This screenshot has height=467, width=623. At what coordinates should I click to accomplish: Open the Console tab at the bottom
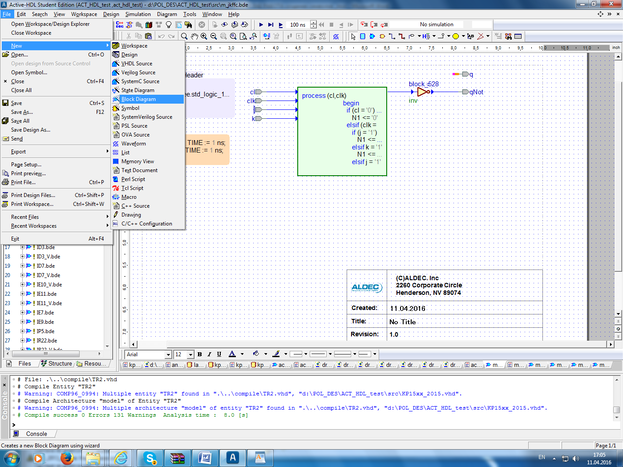pyautogui.click(x=35, y=434)
